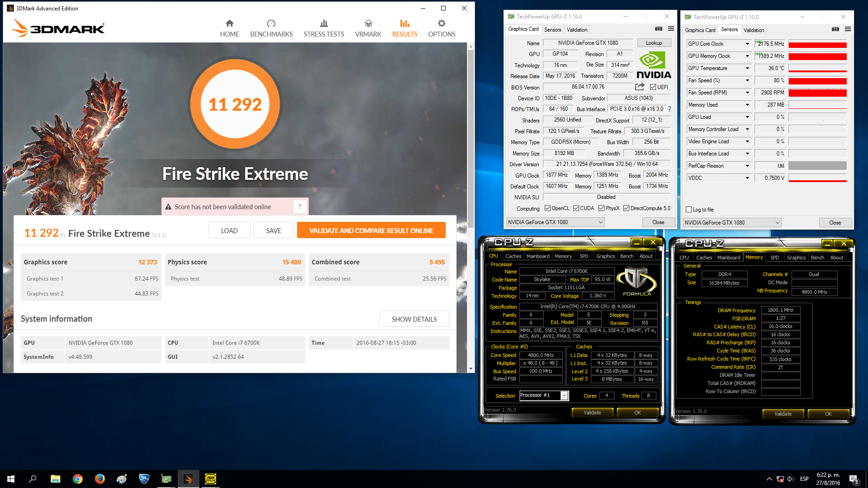Toggle DirectCompute 5.0 checkbox in GPU-Z
The width and height of the screenshot is (868, 488).
tap(626, 208)
